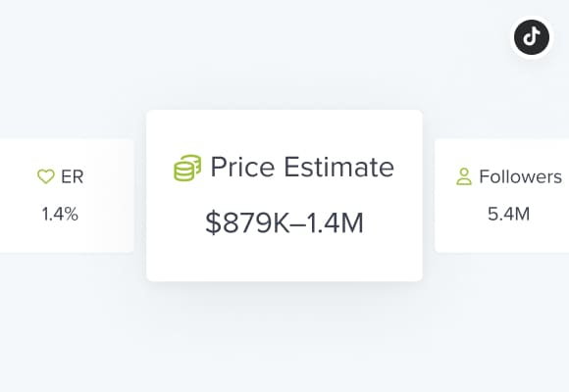Select the ER stat card
The image size is (569, 392).
click(x=67, y=196)
